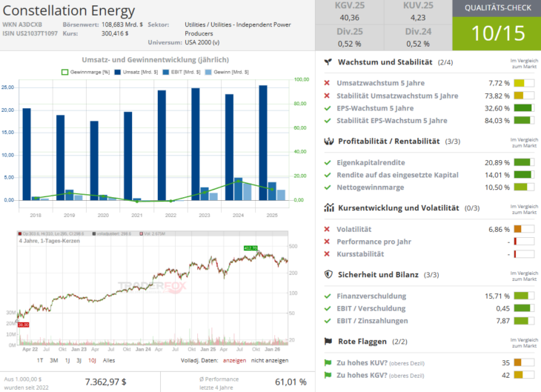This screenshot has height=392, width=541.
Task: Select 'nicht anzeigen' for Volladj. Daten
Action: coord(270,360)
